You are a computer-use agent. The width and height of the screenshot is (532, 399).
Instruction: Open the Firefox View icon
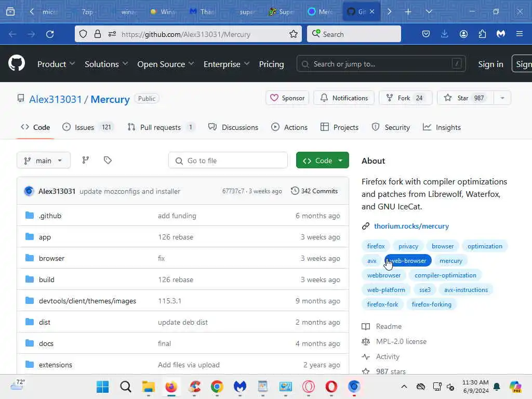tap(10, 11)
